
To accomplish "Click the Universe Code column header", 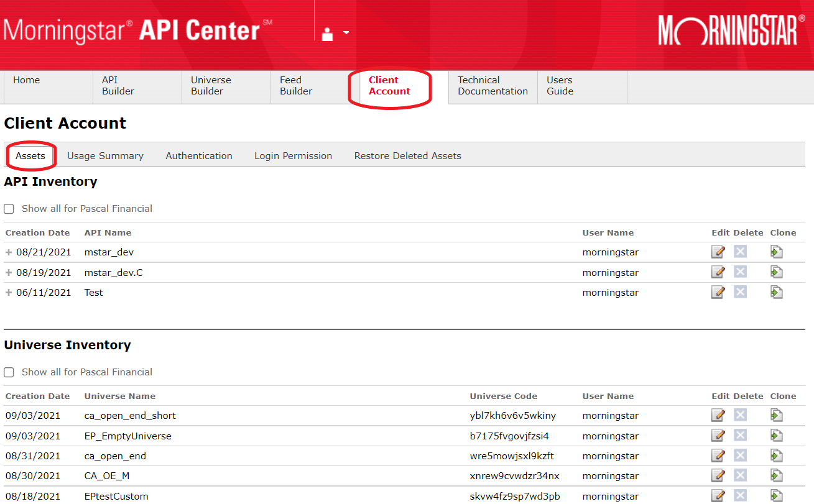I will [x=504, y=396].
